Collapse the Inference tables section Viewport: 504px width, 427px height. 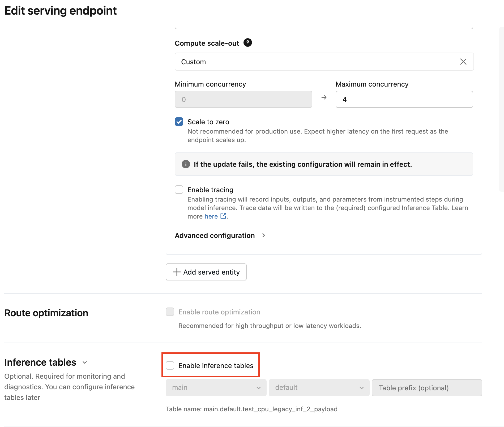[85, 362]
